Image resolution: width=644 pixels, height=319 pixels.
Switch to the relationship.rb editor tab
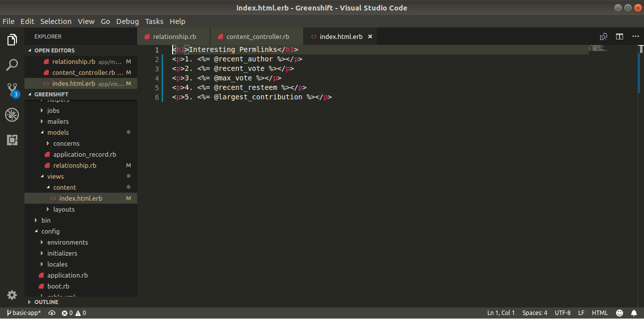pyautogui.click(x=174, y=36)
